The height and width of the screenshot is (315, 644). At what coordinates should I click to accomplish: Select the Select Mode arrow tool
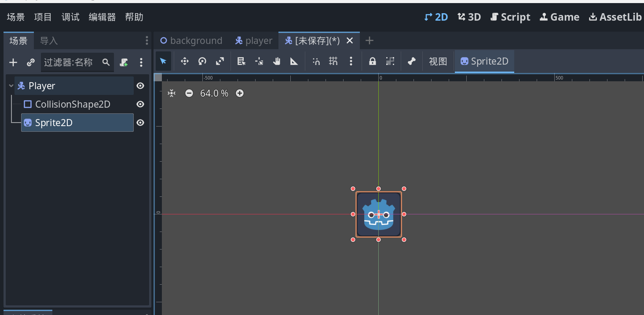pos(163,62)
